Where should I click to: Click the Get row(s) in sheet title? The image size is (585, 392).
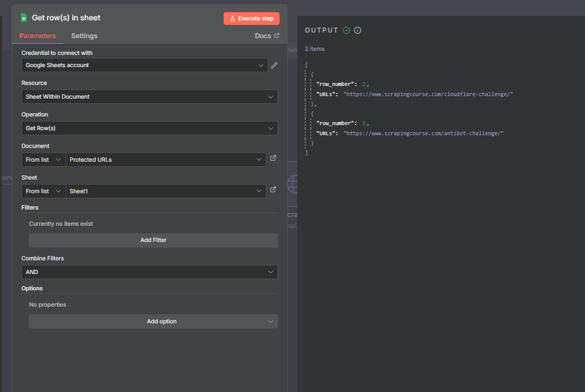click(x=66, y=18)
